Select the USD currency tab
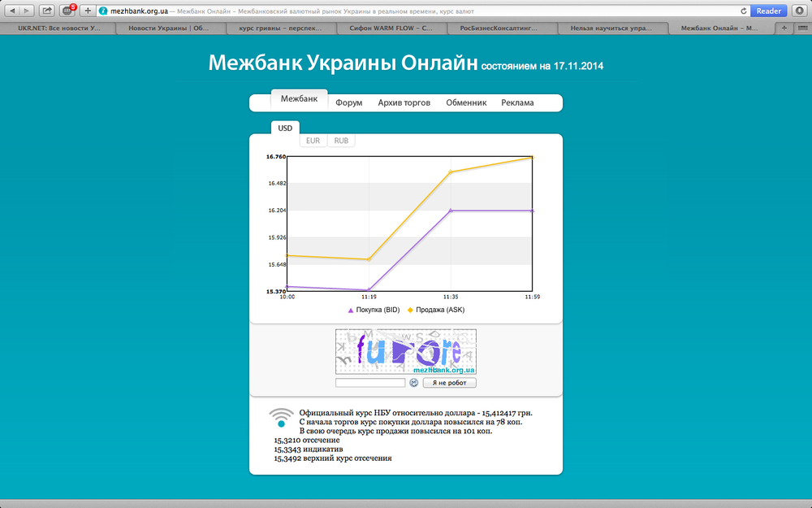This screenshot has width=812, height=508. click(285, 128)
